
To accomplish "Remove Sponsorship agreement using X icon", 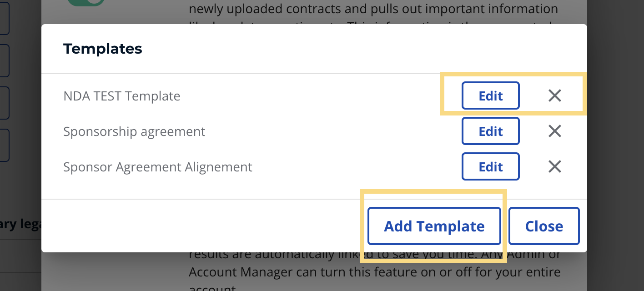I will tap(554, 131).
